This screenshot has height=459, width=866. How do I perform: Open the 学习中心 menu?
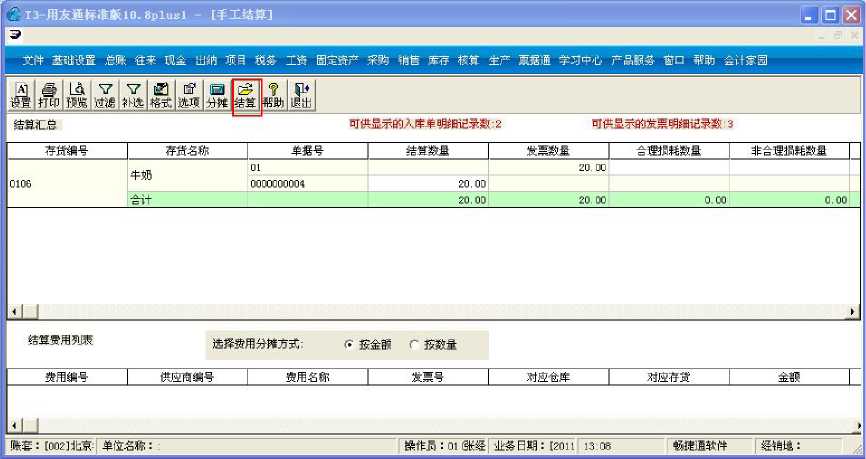coord(580,61)
